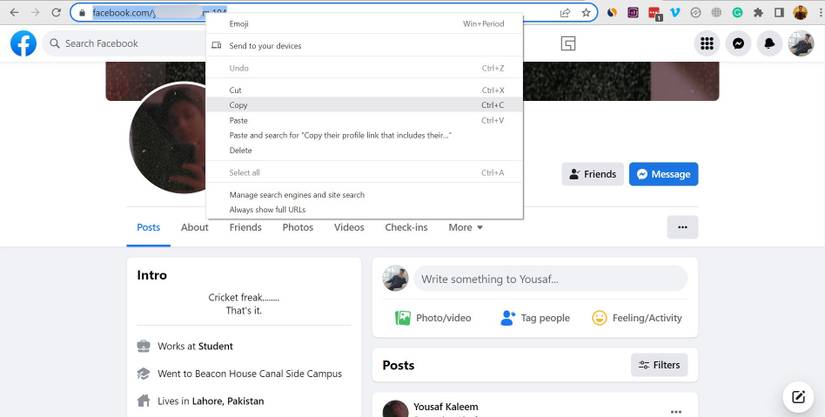Open the Extensions puzzle piece menu

point(758,13)
